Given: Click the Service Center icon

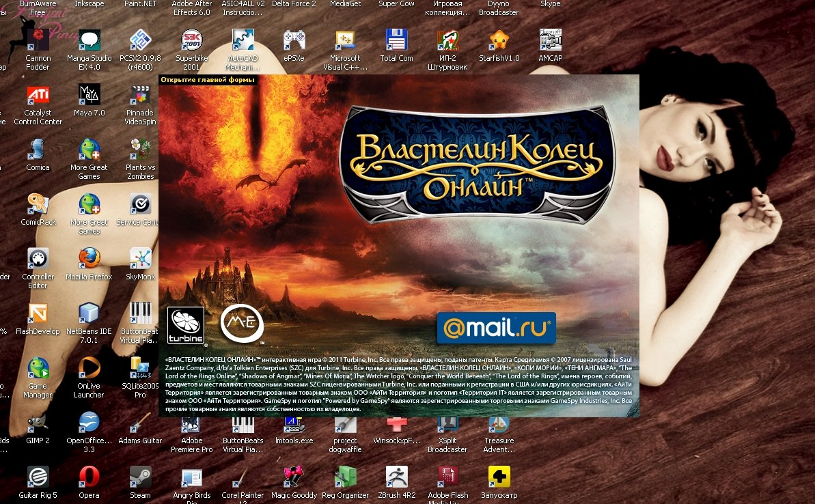Looking at the screenshot, I should (140, 204).
